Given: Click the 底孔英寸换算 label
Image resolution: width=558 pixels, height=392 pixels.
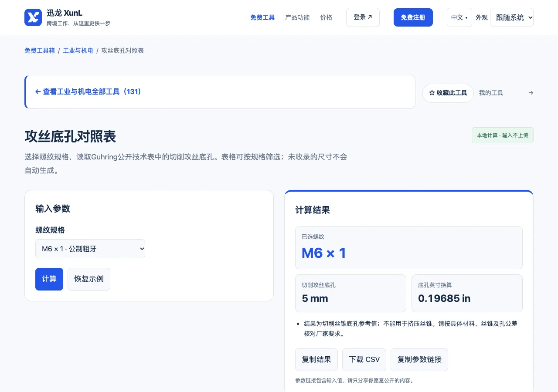Looking at the screenshot, I should pyautogui.click(x=435, y=285).
